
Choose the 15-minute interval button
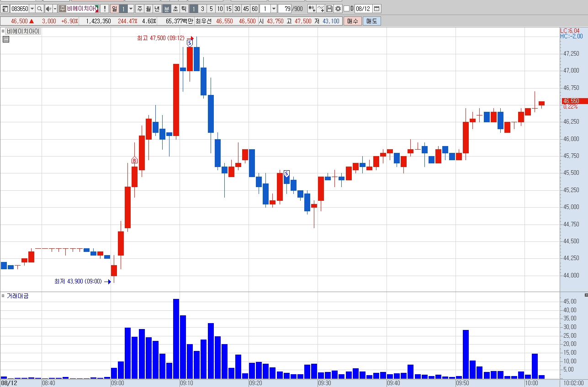[x=228, y=9]
